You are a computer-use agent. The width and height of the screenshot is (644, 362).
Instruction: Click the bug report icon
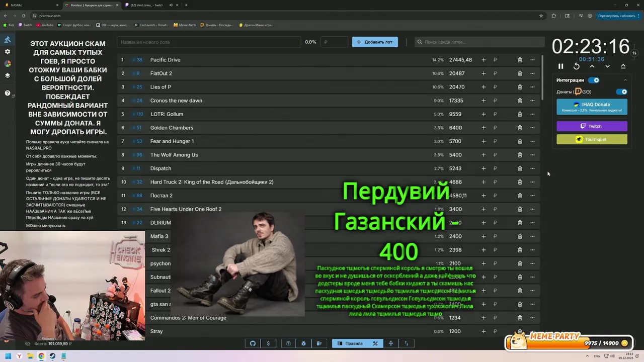point(304,343)
